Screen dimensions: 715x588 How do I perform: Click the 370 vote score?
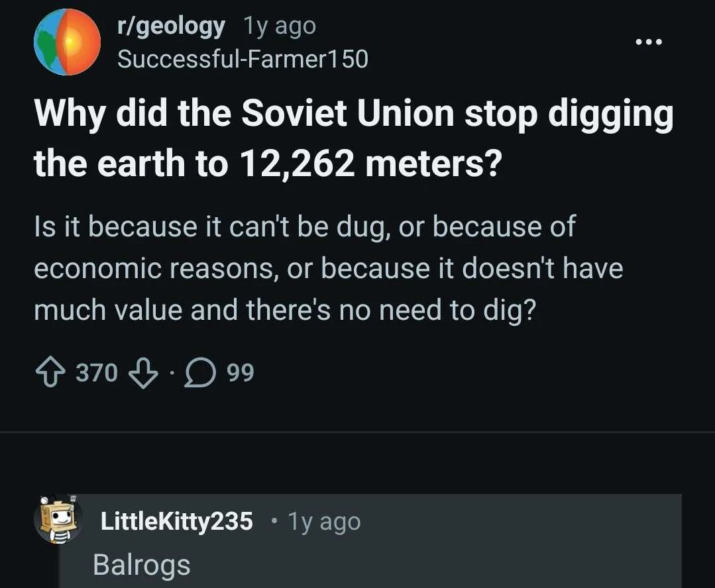coord(97,373)
